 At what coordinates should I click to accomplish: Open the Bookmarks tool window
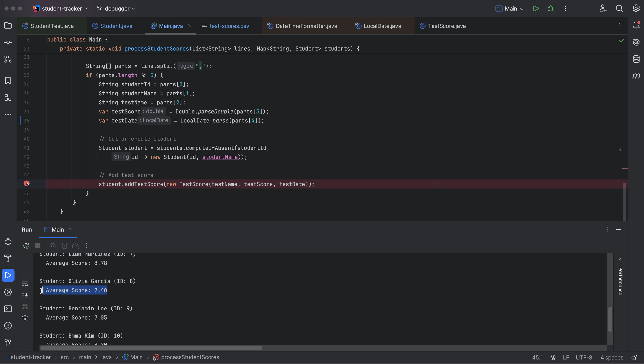point(8,81)
